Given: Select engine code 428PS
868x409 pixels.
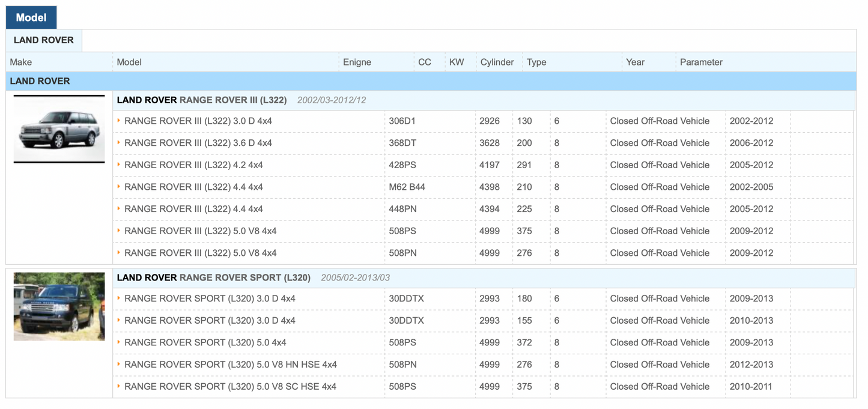Looking at the screenshot, I should pos(402,165).
